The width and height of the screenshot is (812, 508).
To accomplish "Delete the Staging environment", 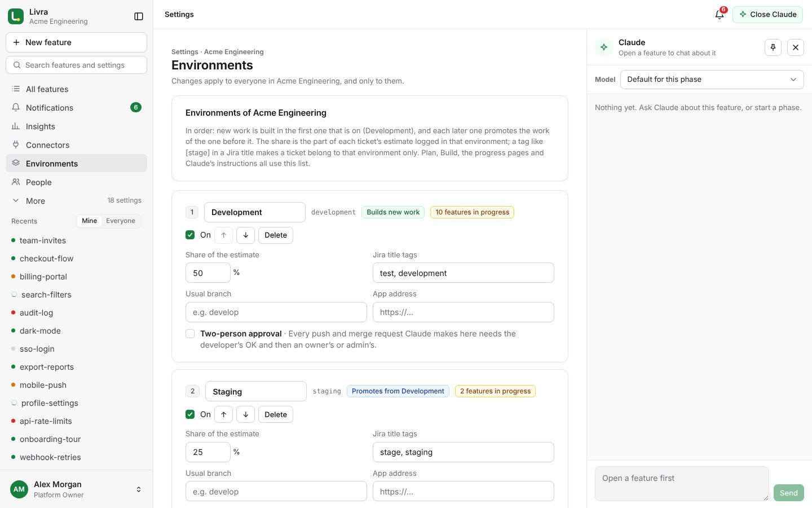I will 276,414.
